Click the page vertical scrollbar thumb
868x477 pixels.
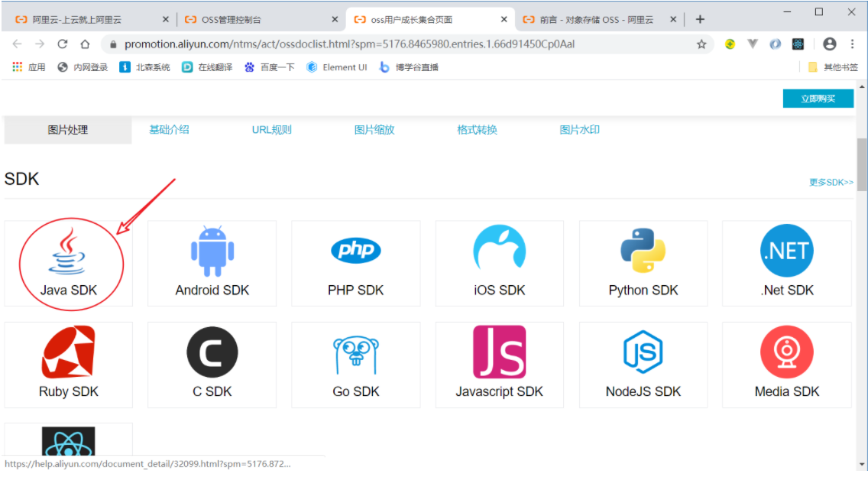click(x=862, y=164)
